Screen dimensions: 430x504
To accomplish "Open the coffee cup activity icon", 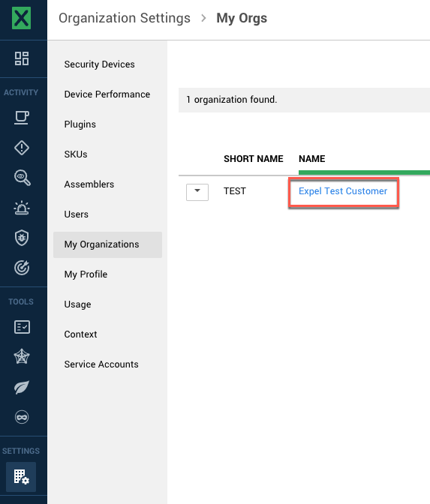I will (x=22, y=118).
